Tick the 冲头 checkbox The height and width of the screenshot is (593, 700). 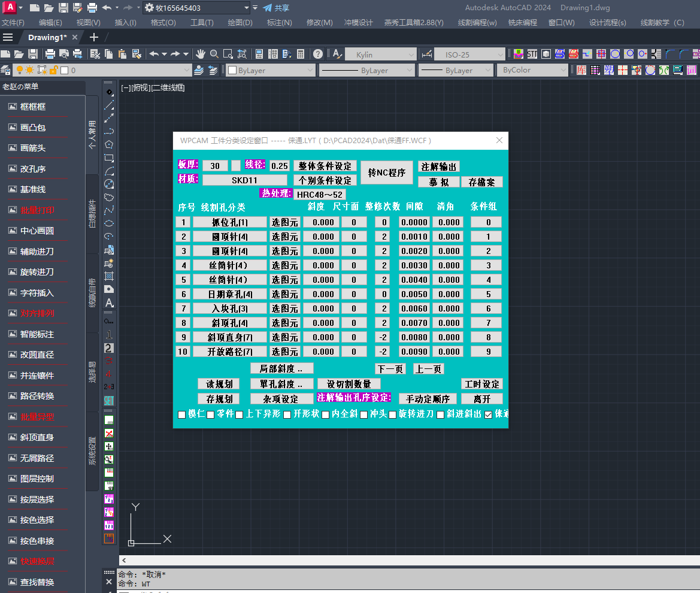tap(364, 415)
